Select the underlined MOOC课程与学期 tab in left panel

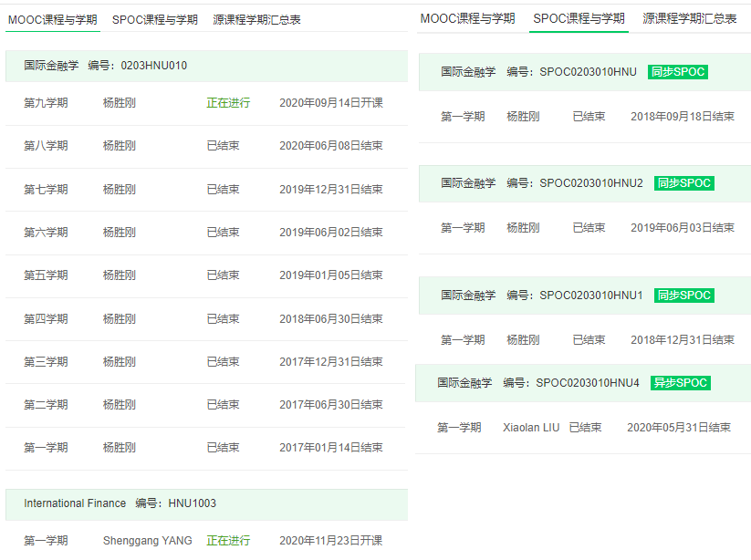coord(53,19)
